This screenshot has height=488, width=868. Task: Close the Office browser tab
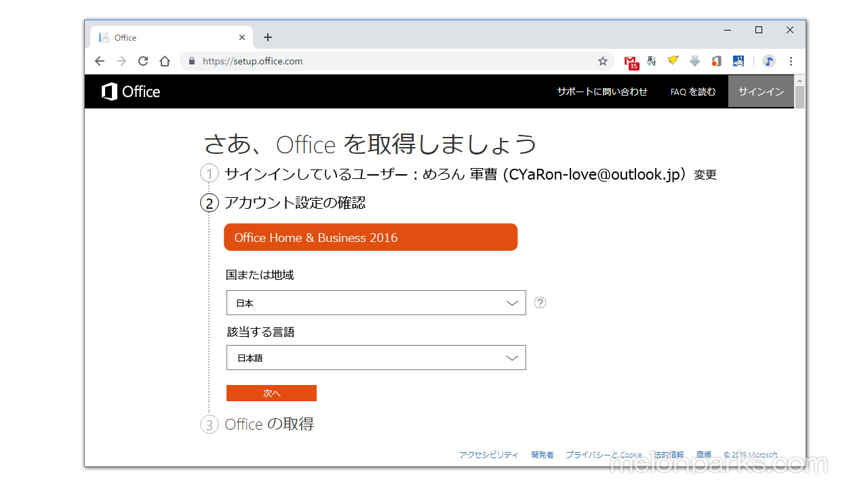[242, 37]
